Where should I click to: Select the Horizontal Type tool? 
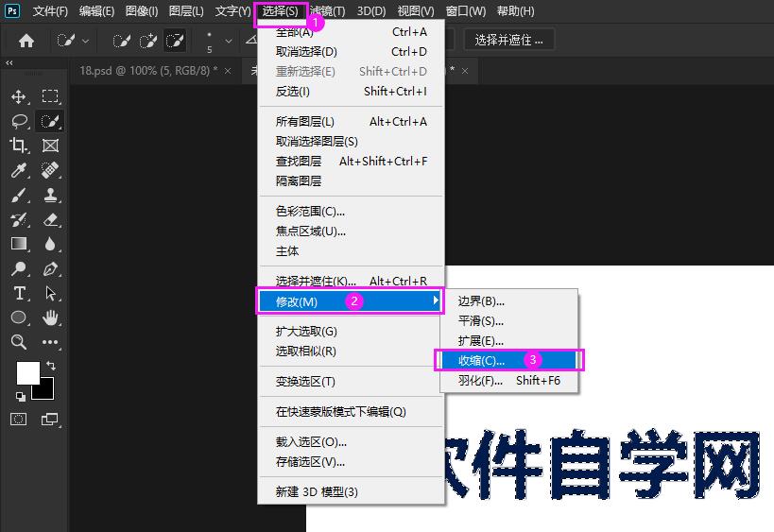tap(19, 293)
